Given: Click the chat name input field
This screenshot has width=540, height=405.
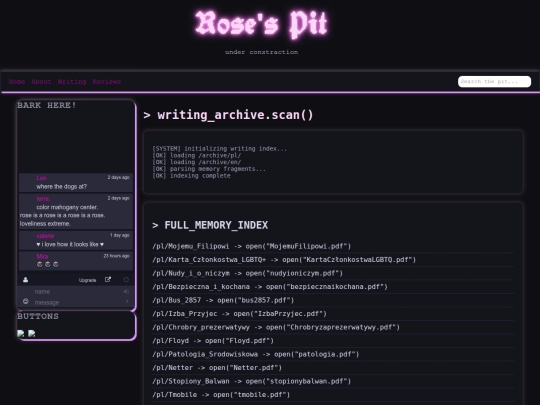Looking at the screenshot, I should click(x=77, y=291).
